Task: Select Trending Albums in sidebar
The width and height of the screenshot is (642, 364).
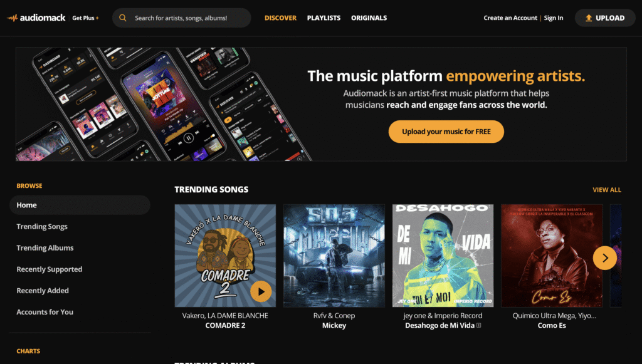Action: click(45, 248)
